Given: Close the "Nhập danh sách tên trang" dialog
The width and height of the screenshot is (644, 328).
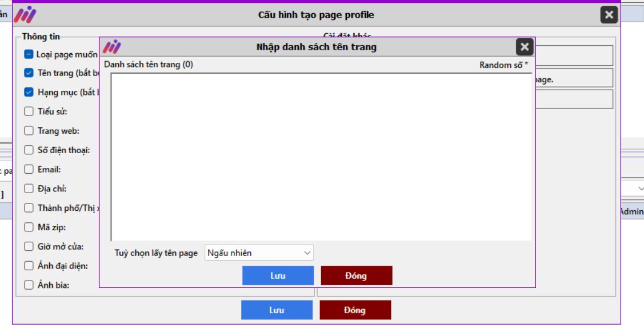Looking at the screenshot, I should point(525,47).
